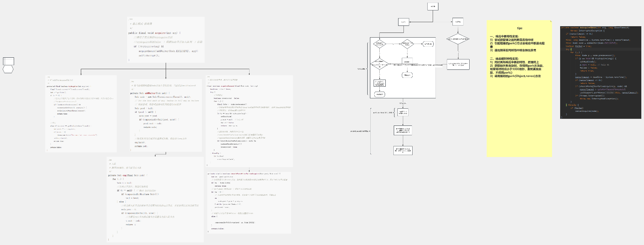Select the large curly brace left of lower flowchart
The image size is (644, 245).
pos(371,131)
